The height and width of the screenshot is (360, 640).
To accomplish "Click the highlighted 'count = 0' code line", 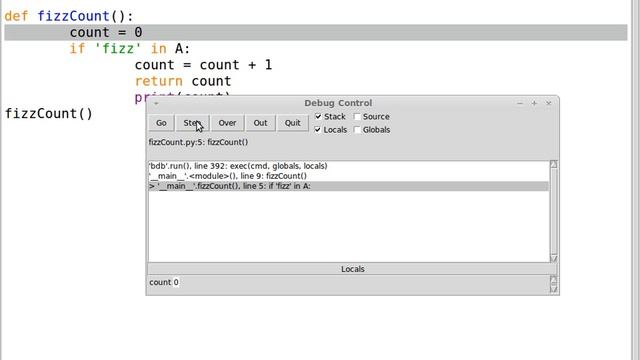I will tap(316, 32).
